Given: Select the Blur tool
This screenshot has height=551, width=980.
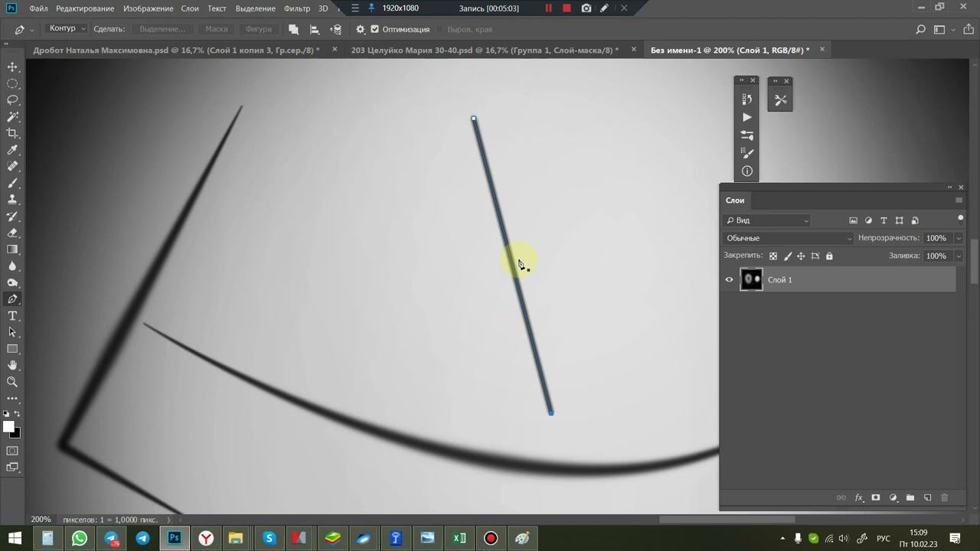Looking at the screenshot, I should (x=13, y=266).
